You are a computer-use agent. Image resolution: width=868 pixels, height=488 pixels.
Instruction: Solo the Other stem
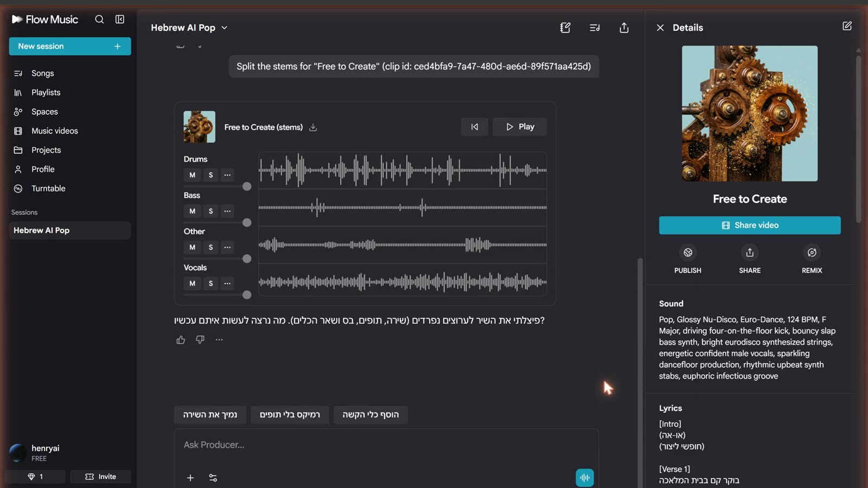[210, 247]
